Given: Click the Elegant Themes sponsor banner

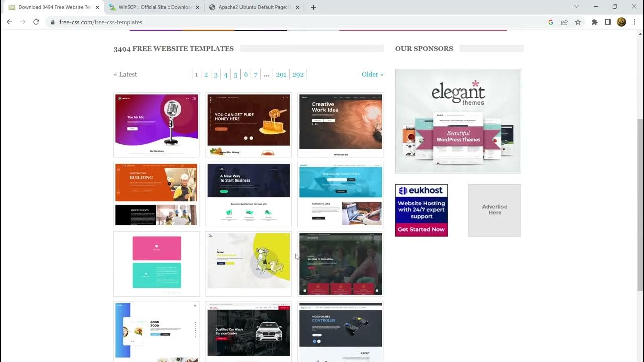Looking at the screenshot, I should [458, 121].
